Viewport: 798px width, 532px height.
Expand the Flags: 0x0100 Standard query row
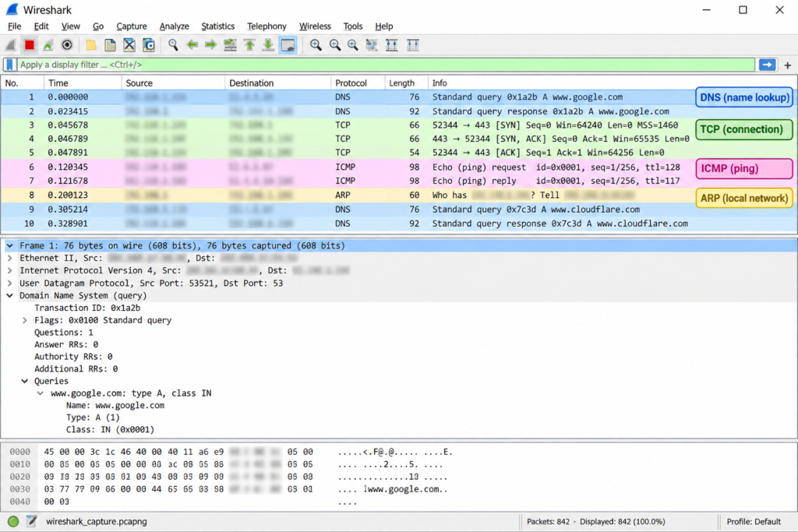[24, 320]
